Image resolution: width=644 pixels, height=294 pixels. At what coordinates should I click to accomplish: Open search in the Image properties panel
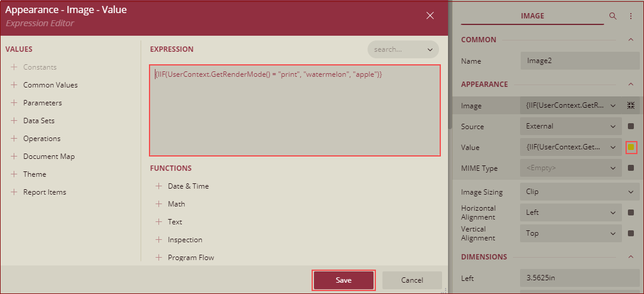click(613, 16)
